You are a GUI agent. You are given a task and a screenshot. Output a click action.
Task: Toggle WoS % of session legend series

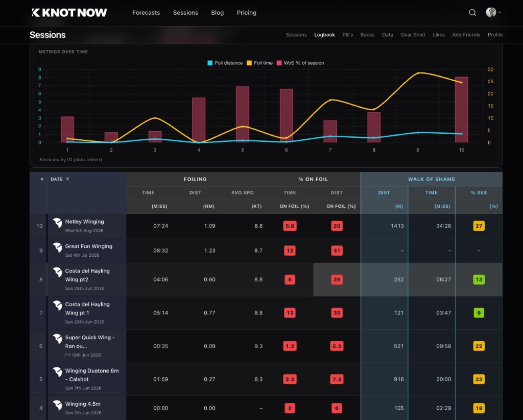[x=300, y=63]
